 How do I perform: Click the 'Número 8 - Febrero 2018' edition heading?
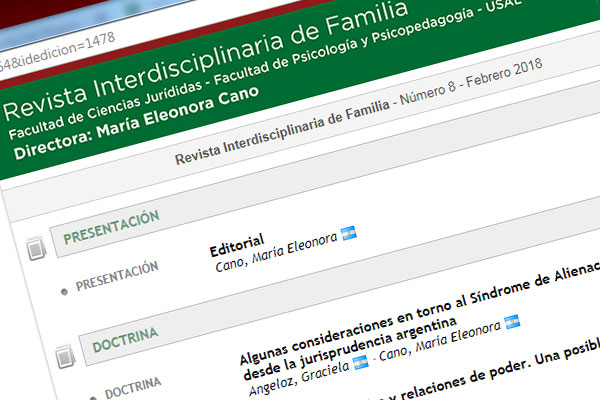coord(471,83)
